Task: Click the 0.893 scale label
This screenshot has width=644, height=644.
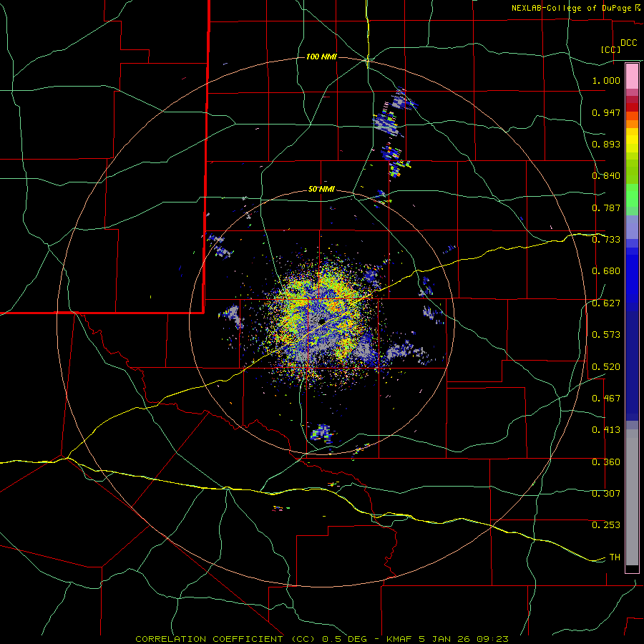Action: (x=606, y=144)
